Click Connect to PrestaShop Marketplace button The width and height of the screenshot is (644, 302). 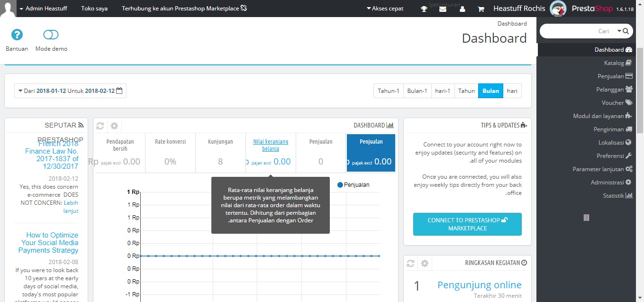[467, 224]
